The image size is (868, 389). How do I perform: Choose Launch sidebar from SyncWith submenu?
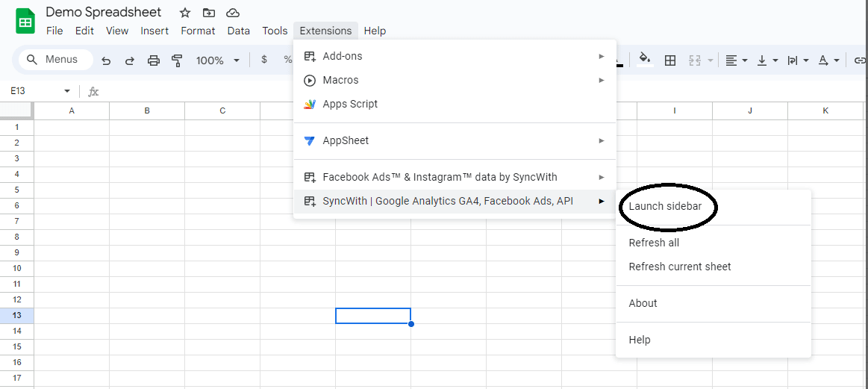(665, 206)
